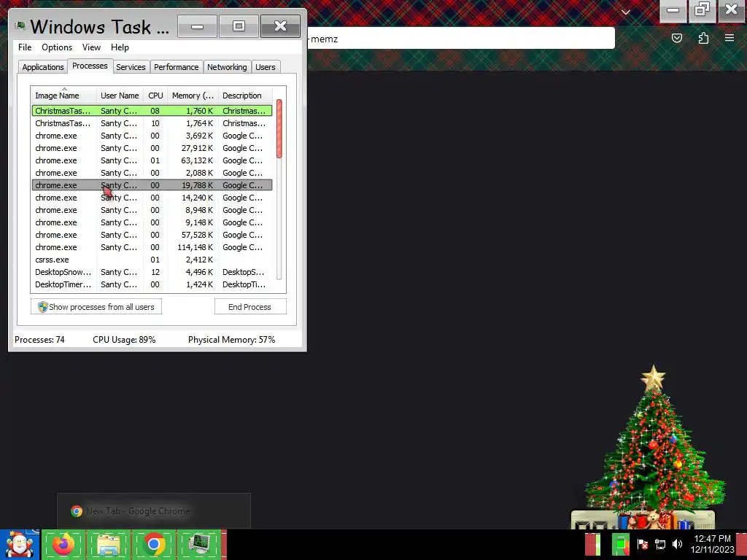Sort by User Name column header
The image size is (747, 560).
pyautogui.click(x=120, y=96)
